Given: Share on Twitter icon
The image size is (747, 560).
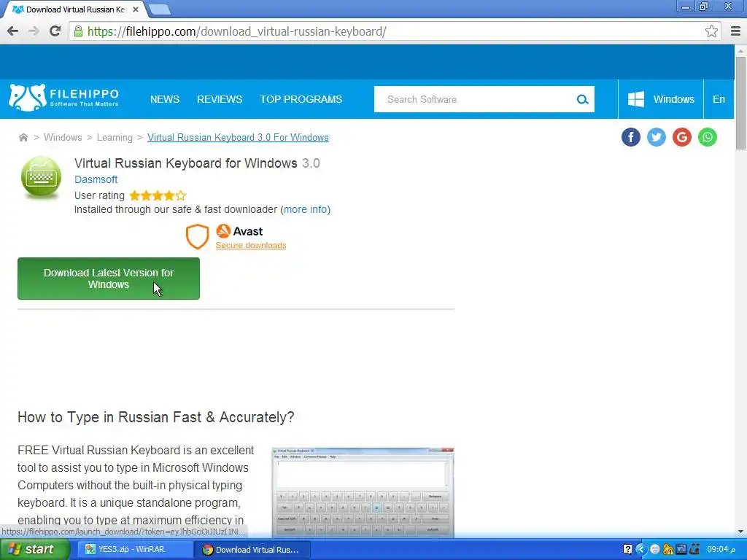Looking at the screenshot, I should (656, 137).
